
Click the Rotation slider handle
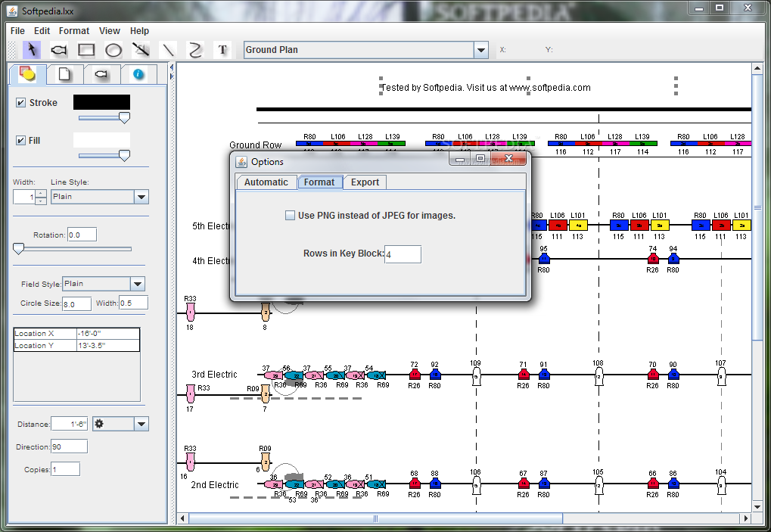pyautogui.click(x=19, y=249)
